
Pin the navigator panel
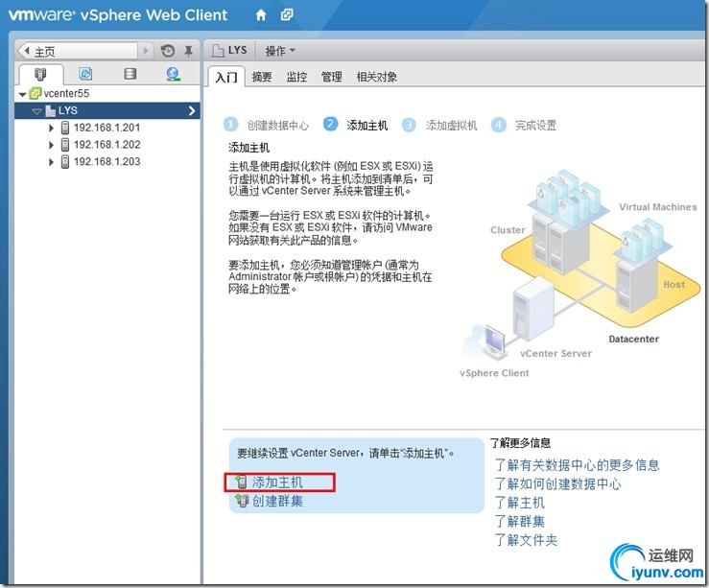tap(189, 51)
